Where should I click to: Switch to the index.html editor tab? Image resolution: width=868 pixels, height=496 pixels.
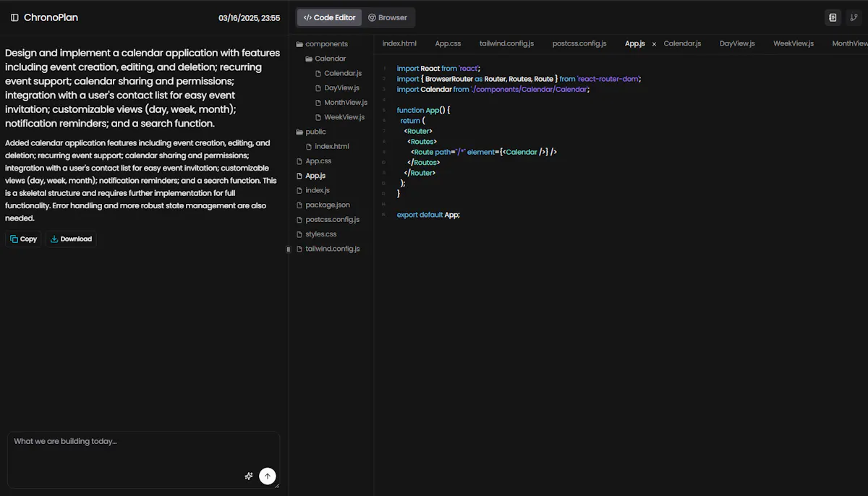pos(399,43)
